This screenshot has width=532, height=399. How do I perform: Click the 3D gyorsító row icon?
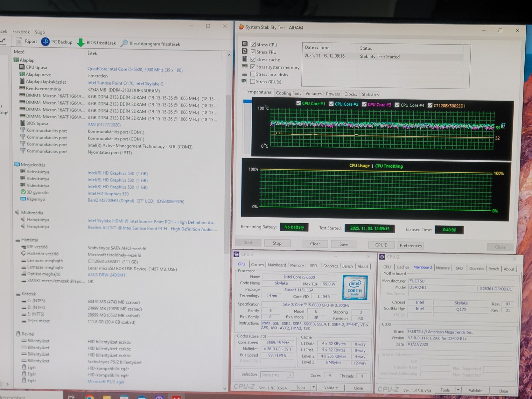pos(23,192)
